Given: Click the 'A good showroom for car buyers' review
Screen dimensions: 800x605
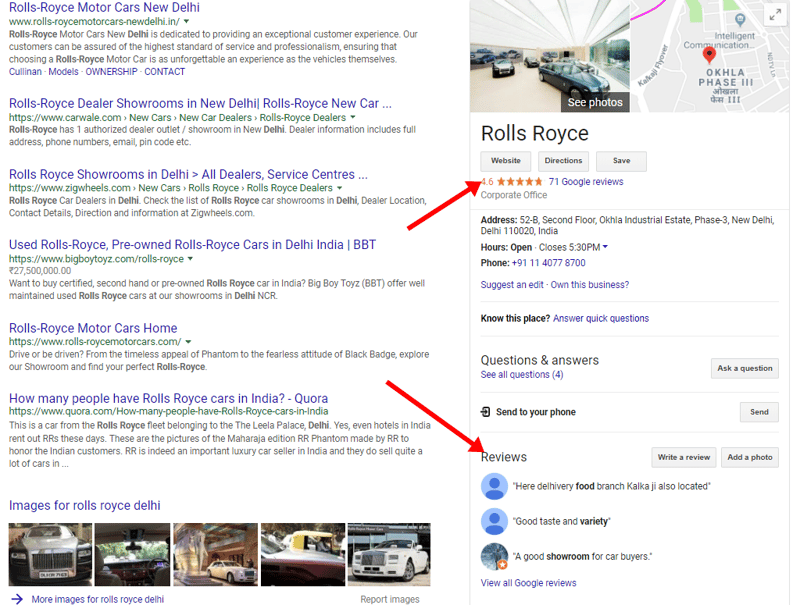Looking at the screenshot, I should click(x=582, y=557).
